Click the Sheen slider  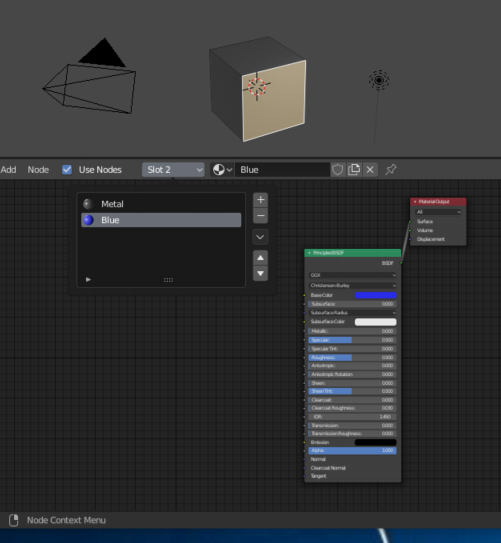pos(352,383)
